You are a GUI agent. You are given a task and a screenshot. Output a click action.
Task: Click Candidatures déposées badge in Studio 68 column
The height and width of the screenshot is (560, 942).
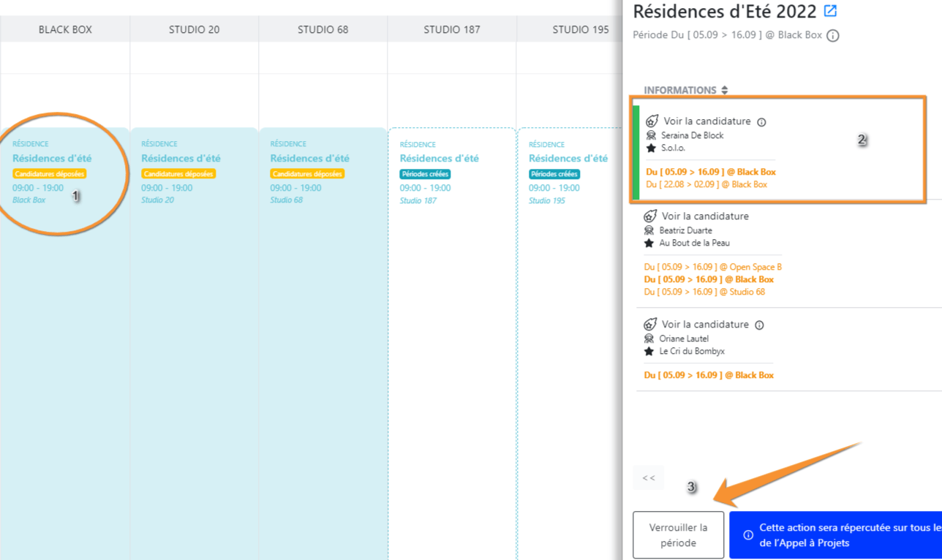[307, 174]
